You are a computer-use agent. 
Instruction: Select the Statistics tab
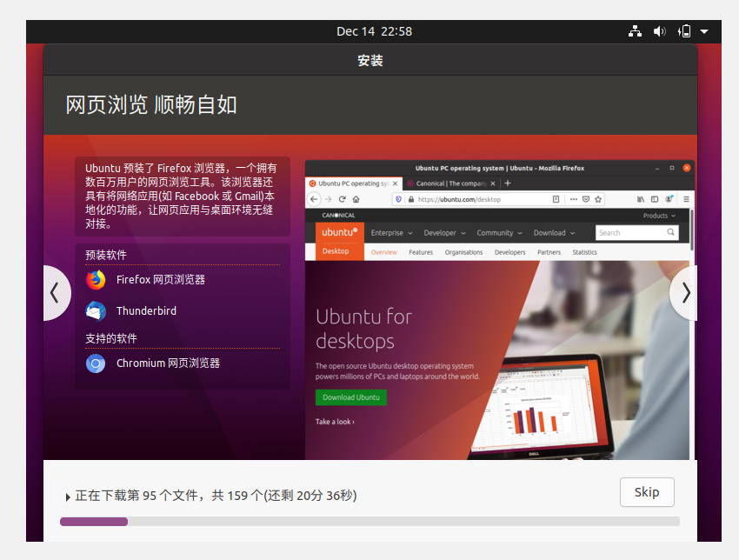[x=585, y=252]
